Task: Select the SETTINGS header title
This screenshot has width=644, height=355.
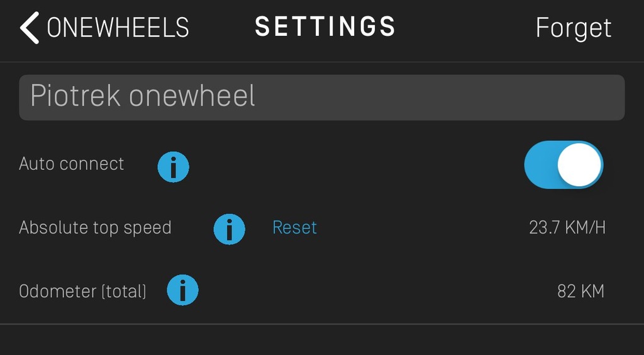Action: (x=325, y=26)
